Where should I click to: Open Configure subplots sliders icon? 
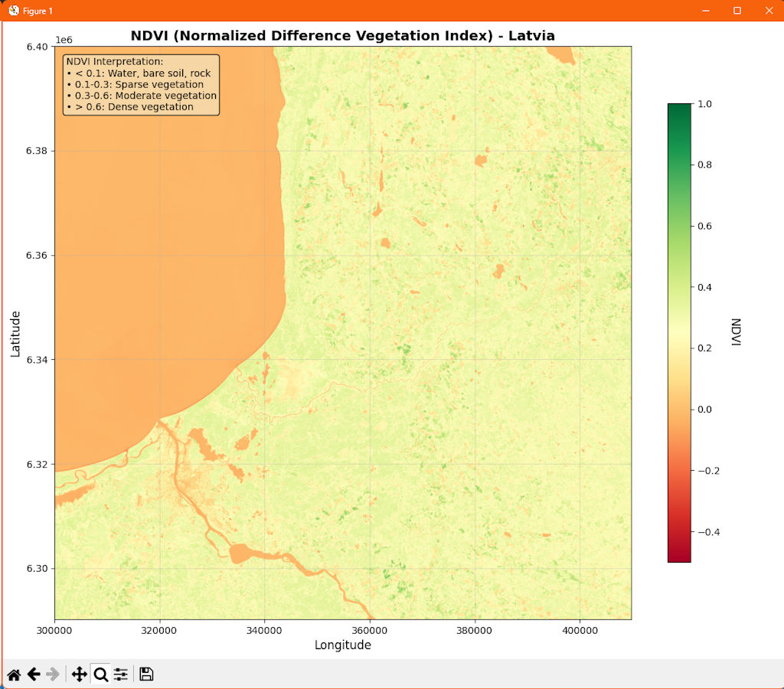(121, 674)
